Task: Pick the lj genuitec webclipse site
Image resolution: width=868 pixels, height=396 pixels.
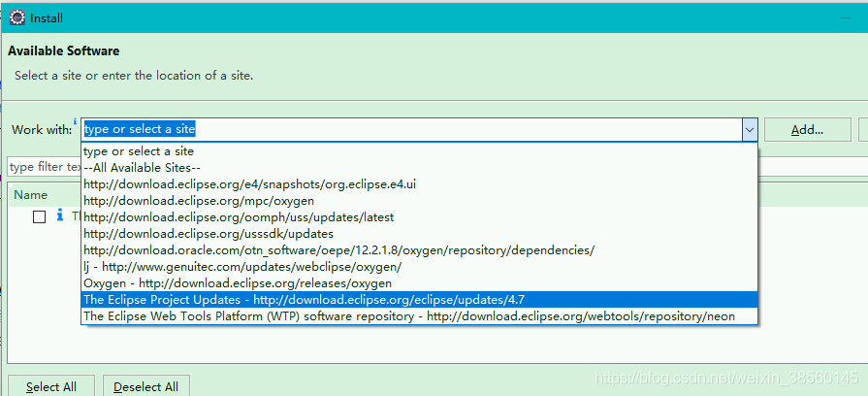Action: (420, 267)
